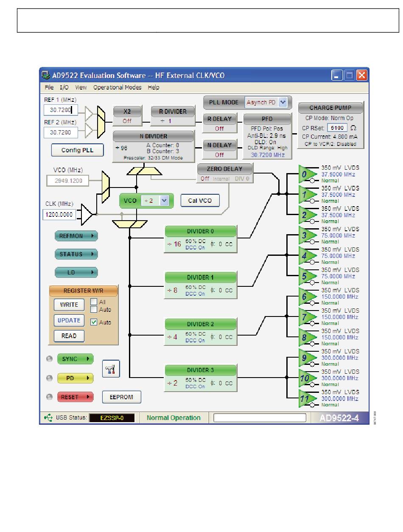The width and height of the screenshot is (403, 532).
Task: Expand the RESET options
Action: click(x=75, y=397)
